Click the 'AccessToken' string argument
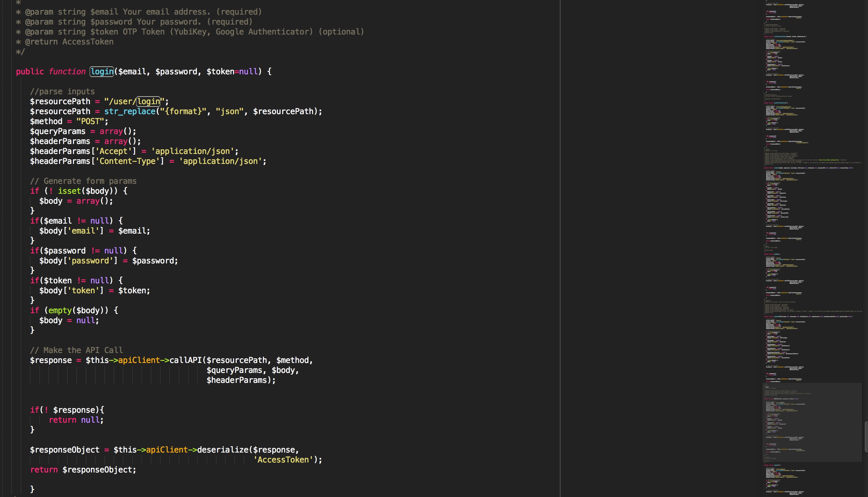Viewport: 868px width, 497px height. pos(283,460)
